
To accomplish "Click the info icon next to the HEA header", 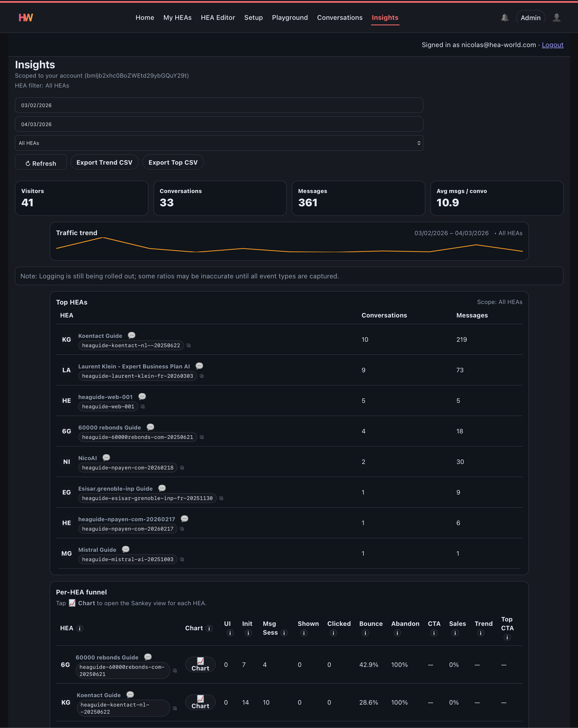I will pos(80,629).
